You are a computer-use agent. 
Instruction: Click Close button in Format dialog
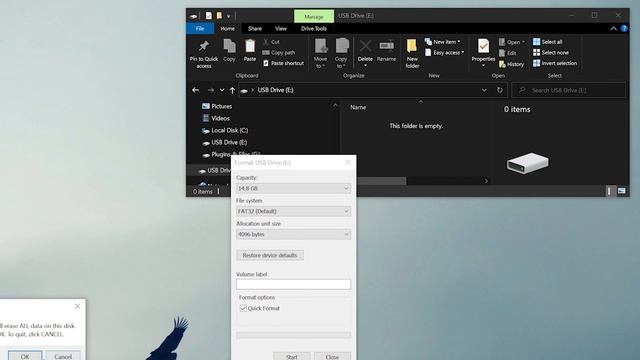click(332, 356)
